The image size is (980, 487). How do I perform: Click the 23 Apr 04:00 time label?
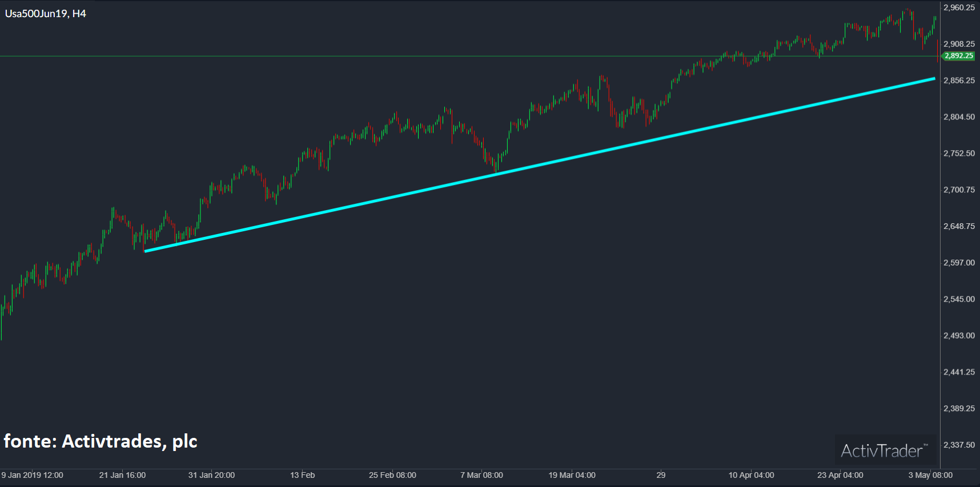point(840,475)
